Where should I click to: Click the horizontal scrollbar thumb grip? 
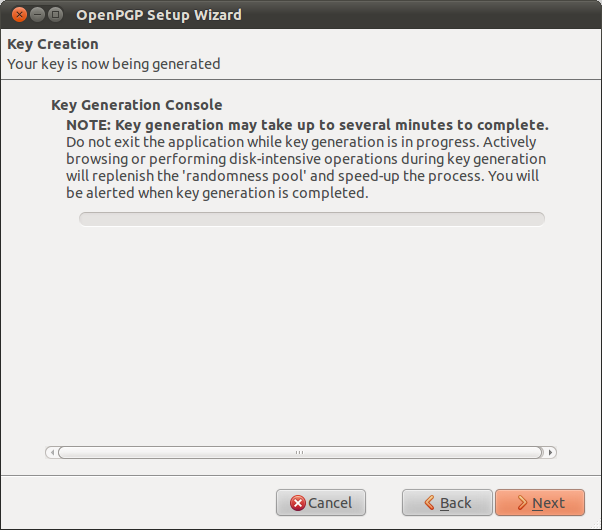299,452
